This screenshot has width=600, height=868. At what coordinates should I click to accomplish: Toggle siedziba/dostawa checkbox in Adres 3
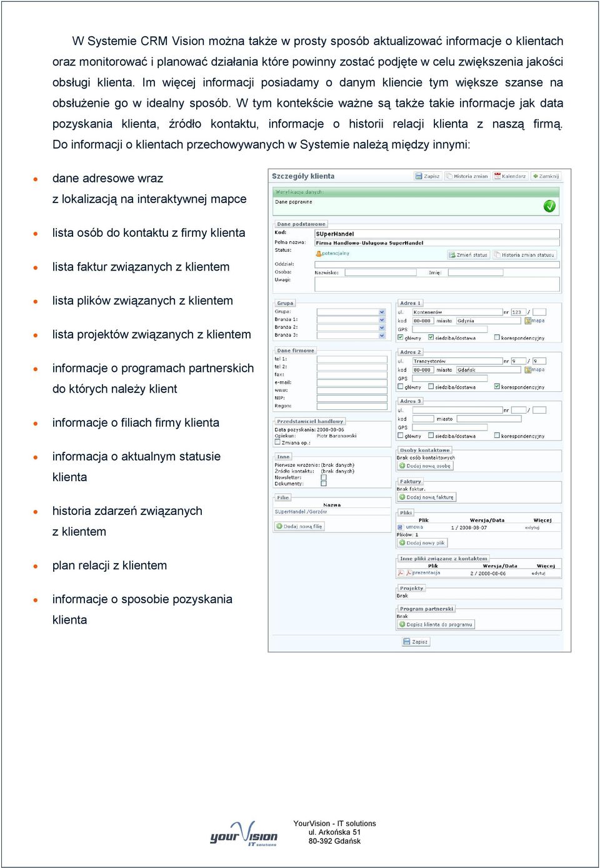coord(431,436)
